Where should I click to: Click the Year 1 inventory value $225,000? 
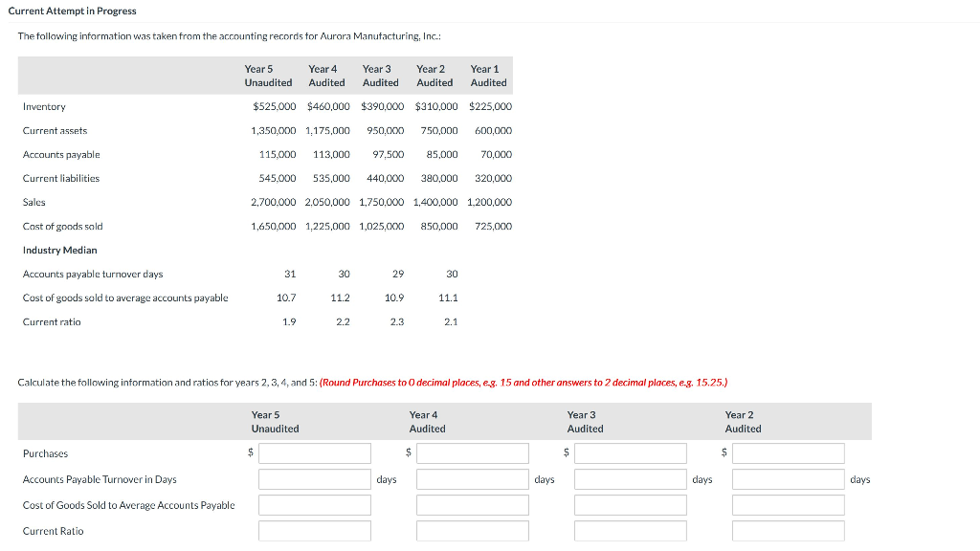pos(491,107)
